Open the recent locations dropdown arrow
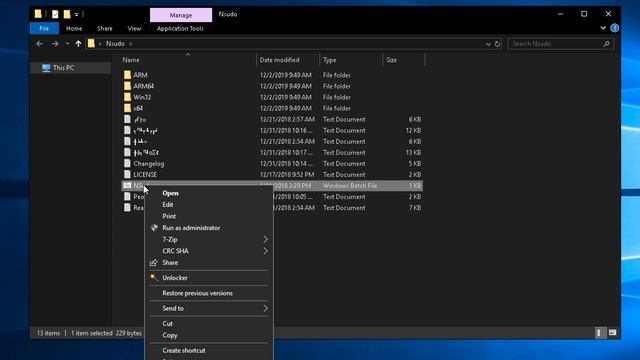 (x=67, y=44)
